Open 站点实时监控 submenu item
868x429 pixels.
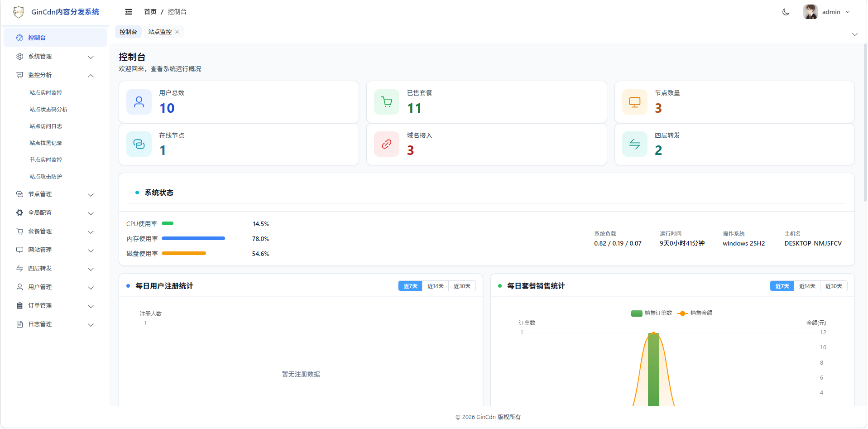tap(46, 92)
